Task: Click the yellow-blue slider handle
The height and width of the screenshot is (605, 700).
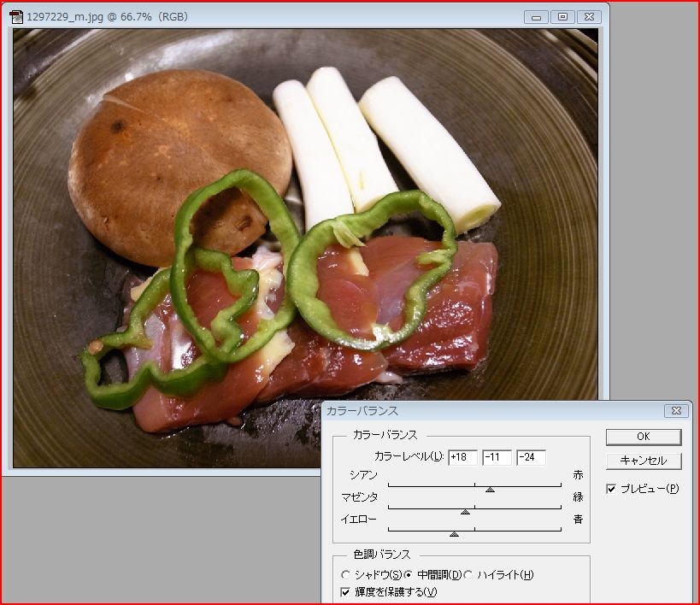Action: click(x=454, y=534)
